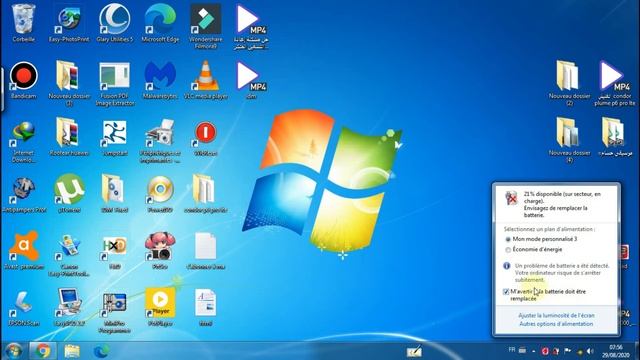This screenshot has width=640, height=360.
Task: Open the Windows Start menu orb
Action: click(x=13, y=351)
